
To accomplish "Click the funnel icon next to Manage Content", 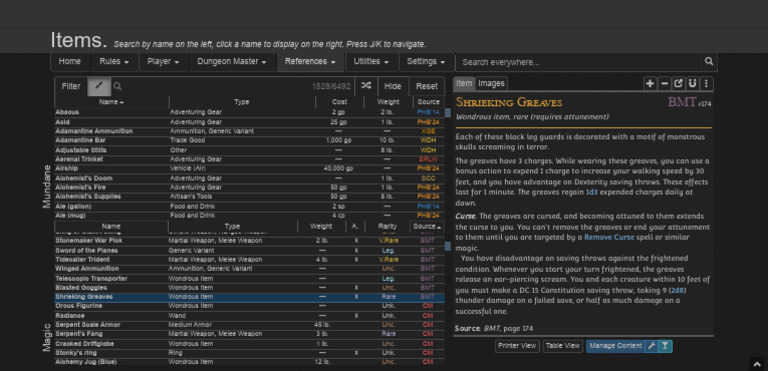I will point(665,346).
